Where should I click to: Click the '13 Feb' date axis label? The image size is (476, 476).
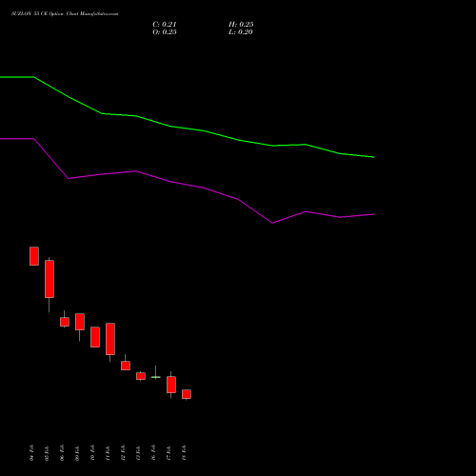[138, 452]
